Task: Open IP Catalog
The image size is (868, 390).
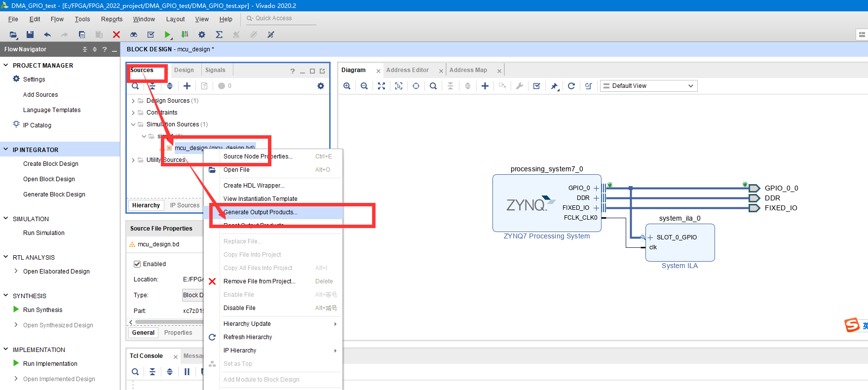Action: [37, 125]
